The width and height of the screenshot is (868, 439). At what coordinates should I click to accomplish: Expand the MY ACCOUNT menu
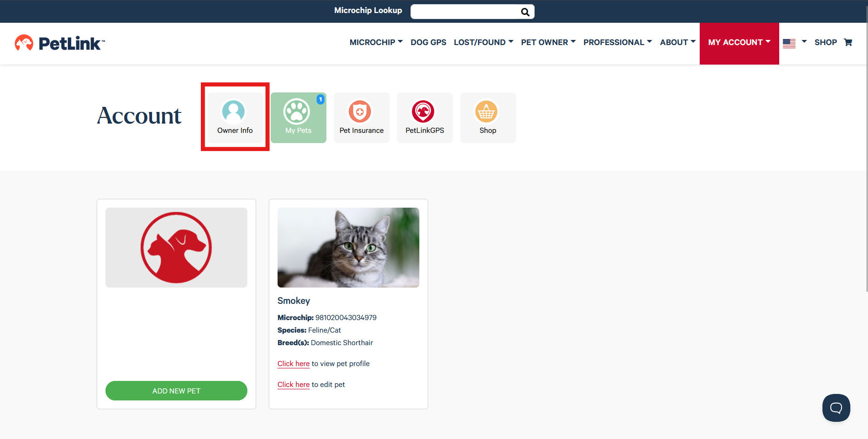tap(739, 43)
